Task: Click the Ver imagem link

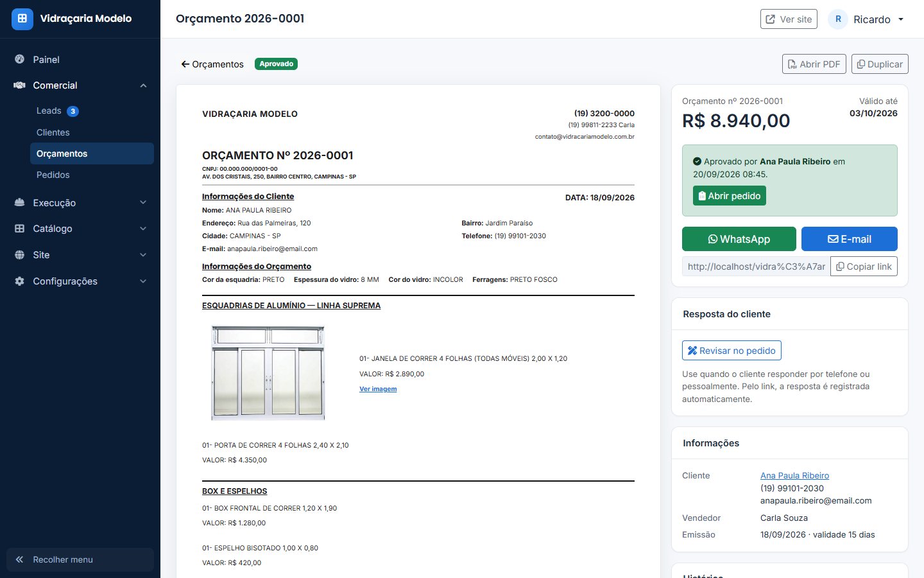Action: 378,389
